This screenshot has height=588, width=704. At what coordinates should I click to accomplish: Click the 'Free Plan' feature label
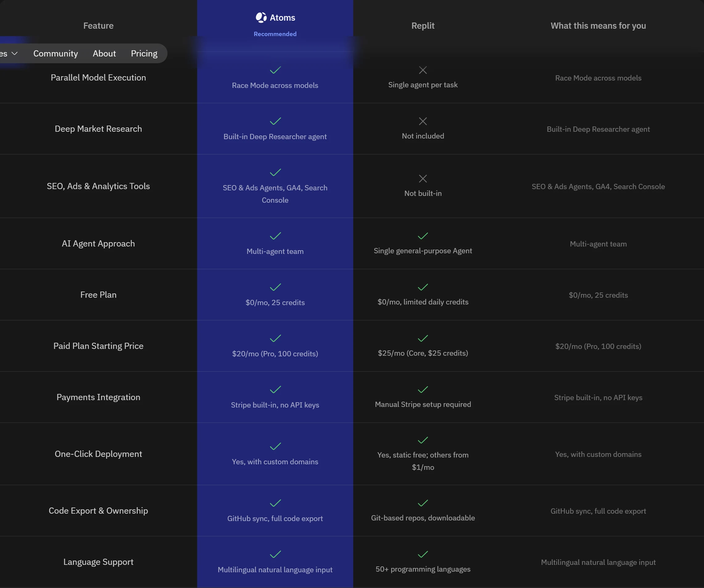tap(98, 295)
